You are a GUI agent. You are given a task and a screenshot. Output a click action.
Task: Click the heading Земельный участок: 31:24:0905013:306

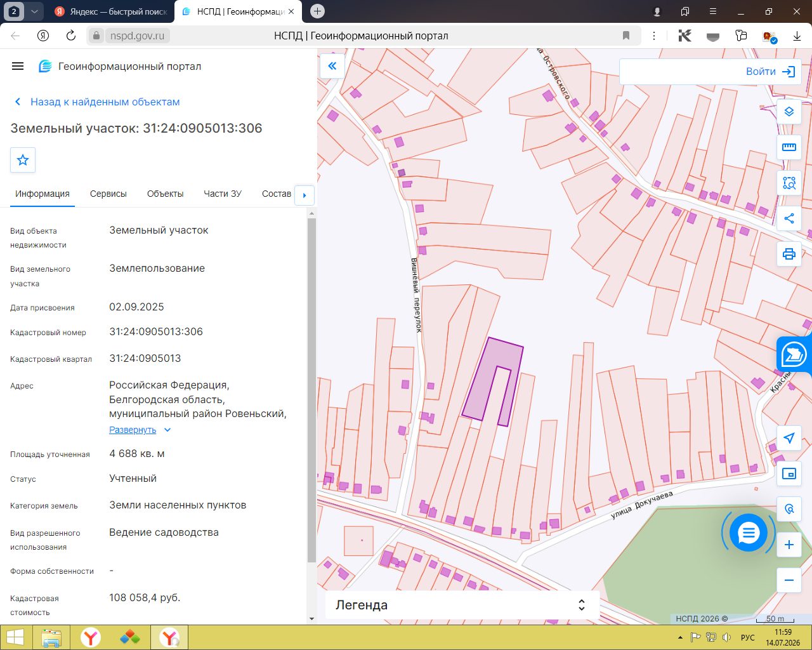(x=136, y=128)
